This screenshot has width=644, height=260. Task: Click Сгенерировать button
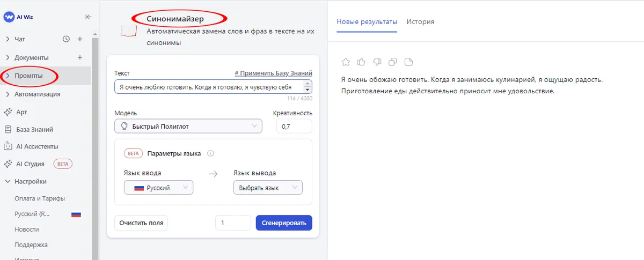[x=284, y=223]
